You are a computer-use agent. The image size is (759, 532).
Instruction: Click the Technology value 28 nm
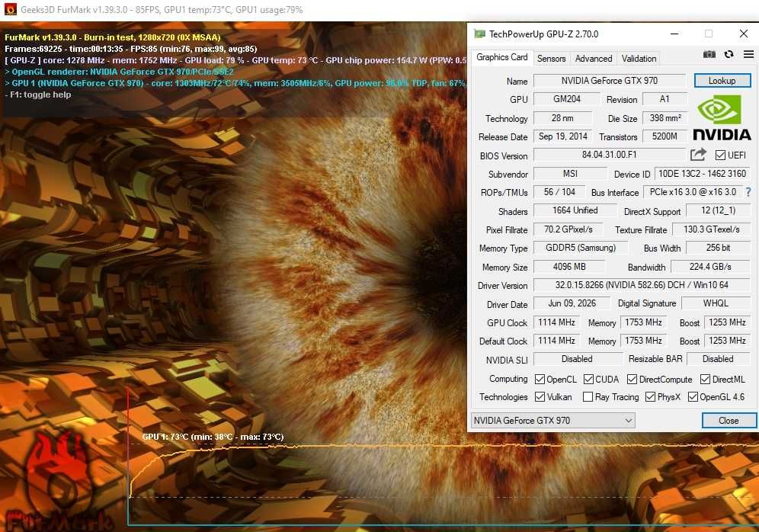click(x=562, y=117)
